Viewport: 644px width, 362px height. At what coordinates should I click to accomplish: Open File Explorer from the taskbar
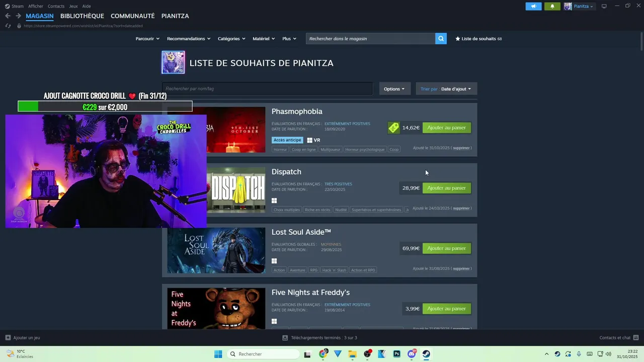click(352, 354)
